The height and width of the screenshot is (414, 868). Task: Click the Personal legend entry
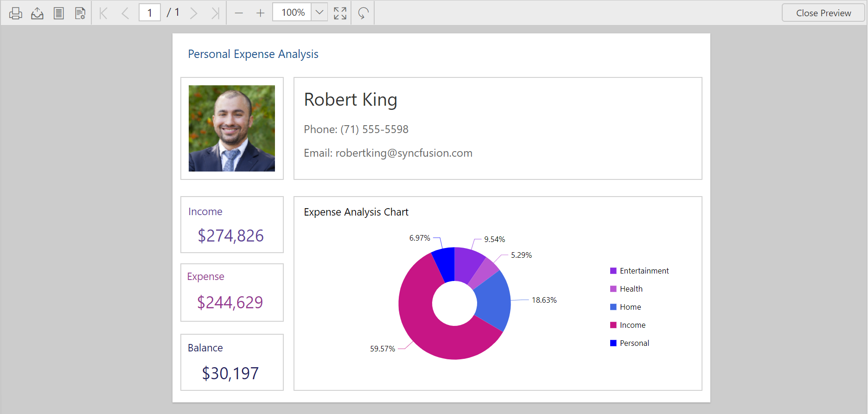(634, 343)
